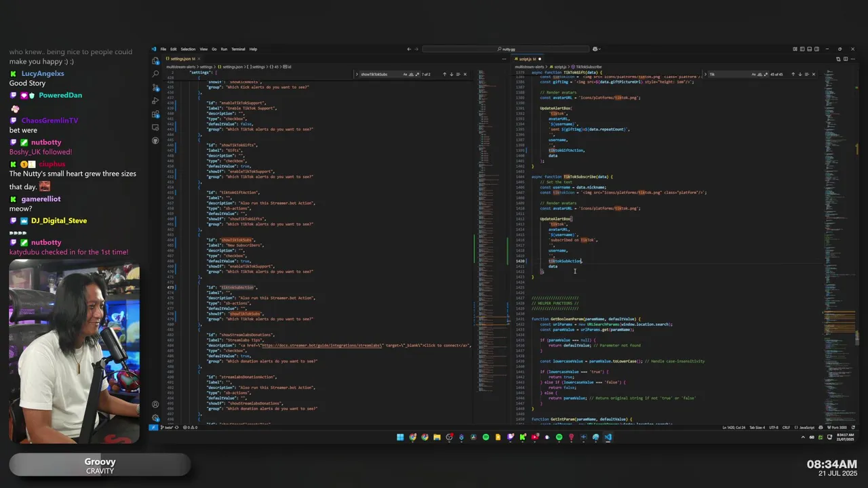The width and height of the screenshot is (868, 488).
Task: Open the File menu
Action: pos(163,49)
